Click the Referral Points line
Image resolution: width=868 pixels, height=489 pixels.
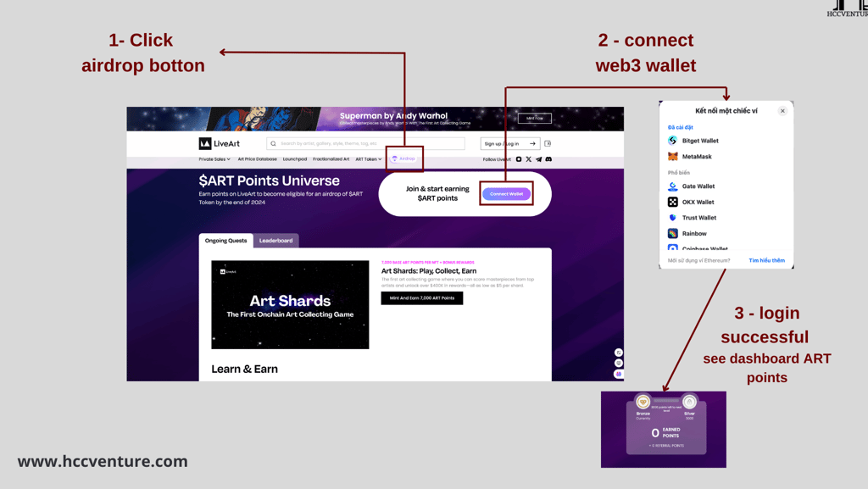(x=666, y=446)
